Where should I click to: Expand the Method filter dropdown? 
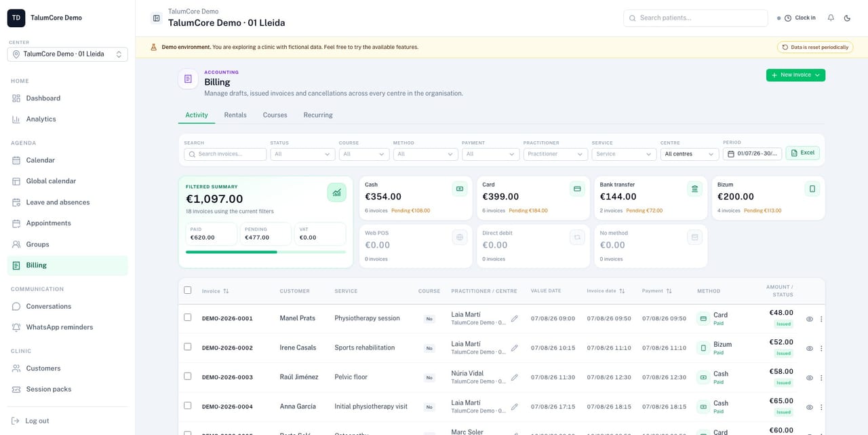[425, 154]
